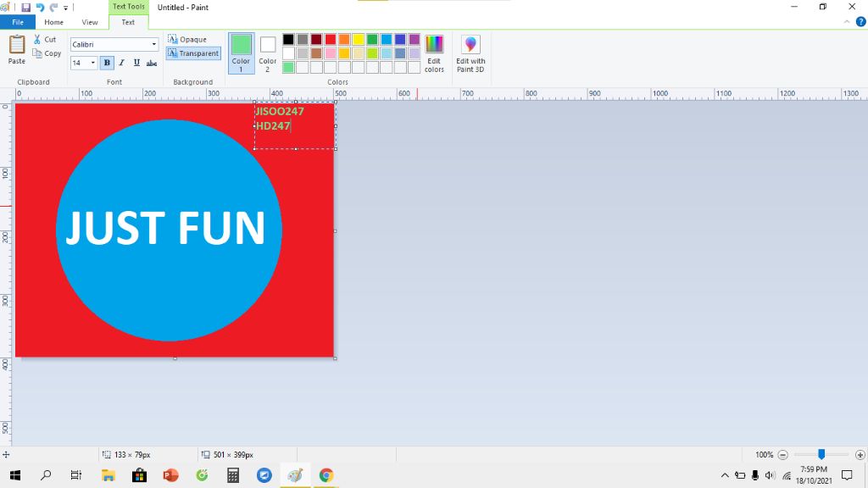The width and height of the screenshot is (868, 488).
Task: Open the File menu
Action: tap(18, 22)
